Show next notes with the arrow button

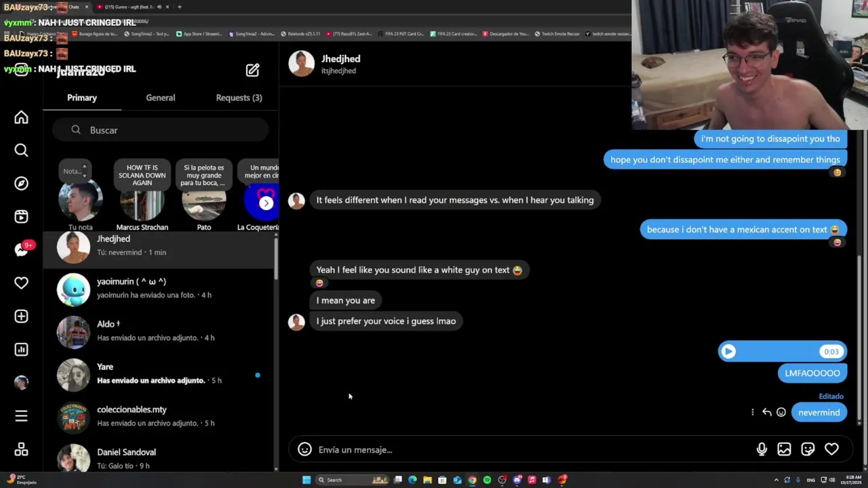point(266,203)
